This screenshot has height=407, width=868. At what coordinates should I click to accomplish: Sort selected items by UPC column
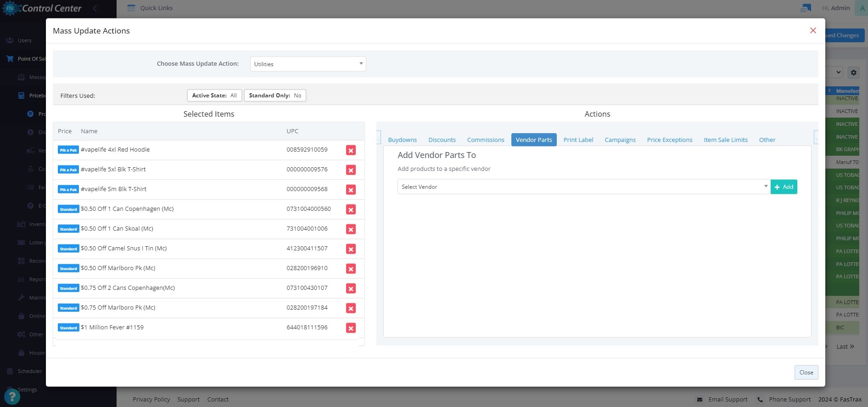(292, 131)
